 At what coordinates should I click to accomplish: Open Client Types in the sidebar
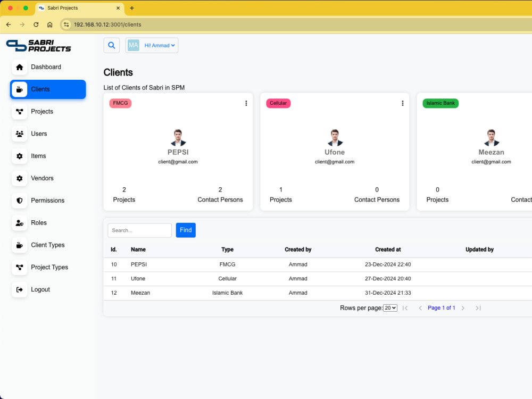(x=48, y=245)
